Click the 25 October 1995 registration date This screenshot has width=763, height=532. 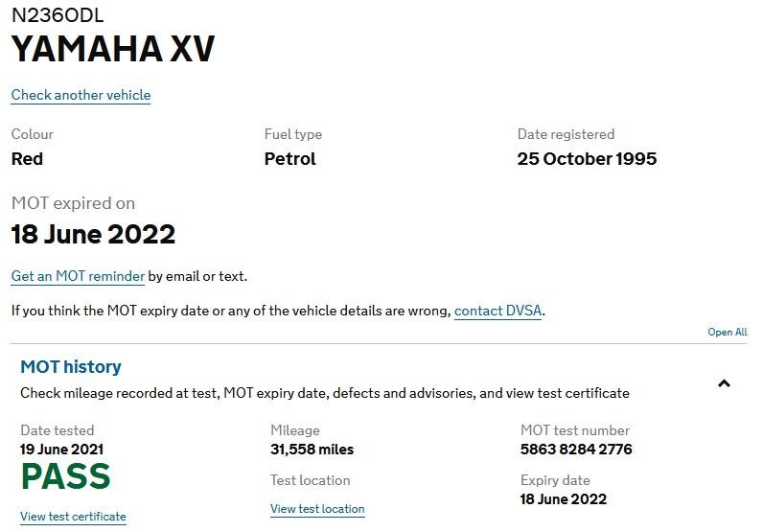tap(587, 159)
